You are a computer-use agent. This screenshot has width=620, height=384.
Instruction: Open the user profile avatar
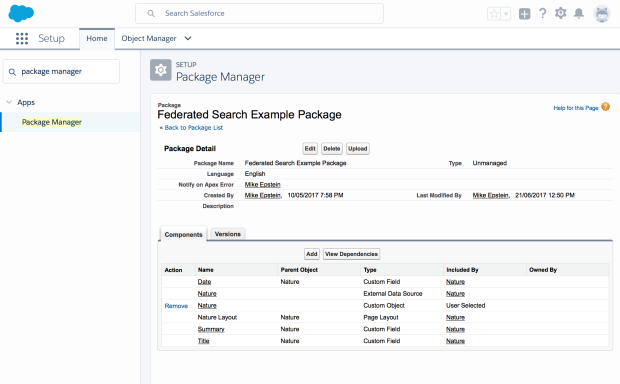(x=602, y=14)
